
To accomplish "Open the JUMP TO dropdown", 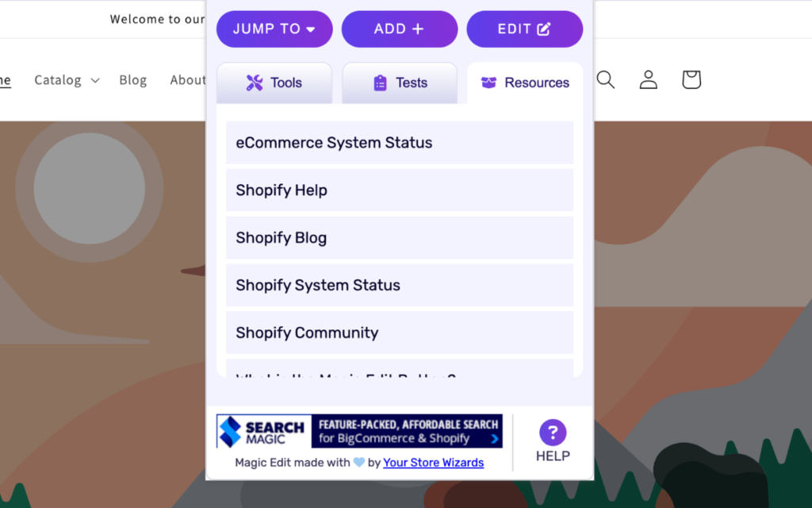I will 274,28.
